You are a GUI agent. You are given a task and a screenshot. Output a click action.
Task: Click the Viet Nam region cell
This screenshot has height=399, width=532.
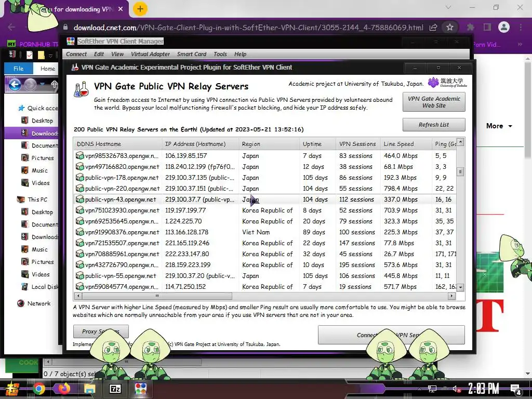[256, 232]
